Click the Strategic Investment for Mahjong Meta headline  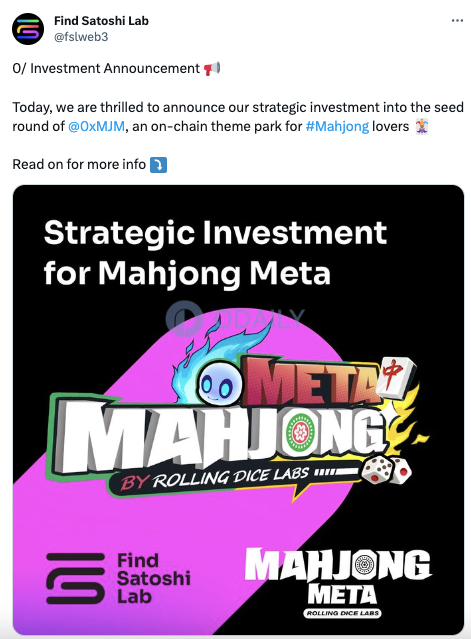pyautogui.click(x=215, y=253)
